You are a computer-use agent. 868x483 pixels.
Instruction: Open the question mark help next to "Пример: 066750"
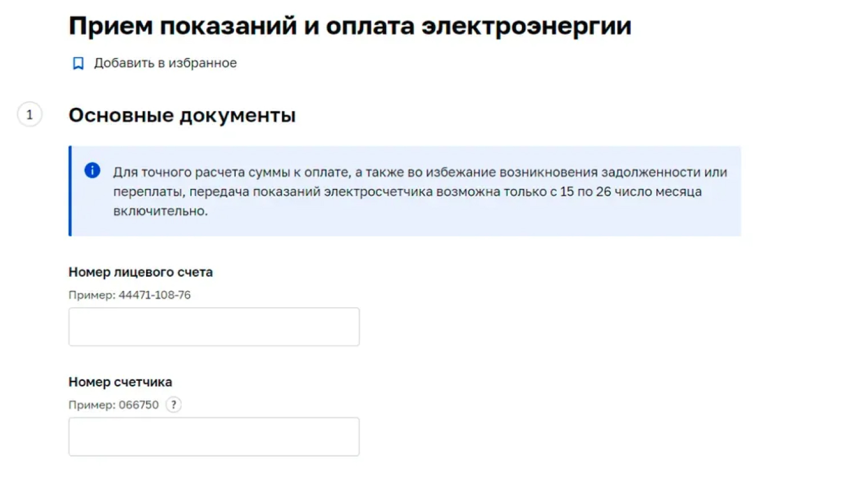click(x=174, y=405)
